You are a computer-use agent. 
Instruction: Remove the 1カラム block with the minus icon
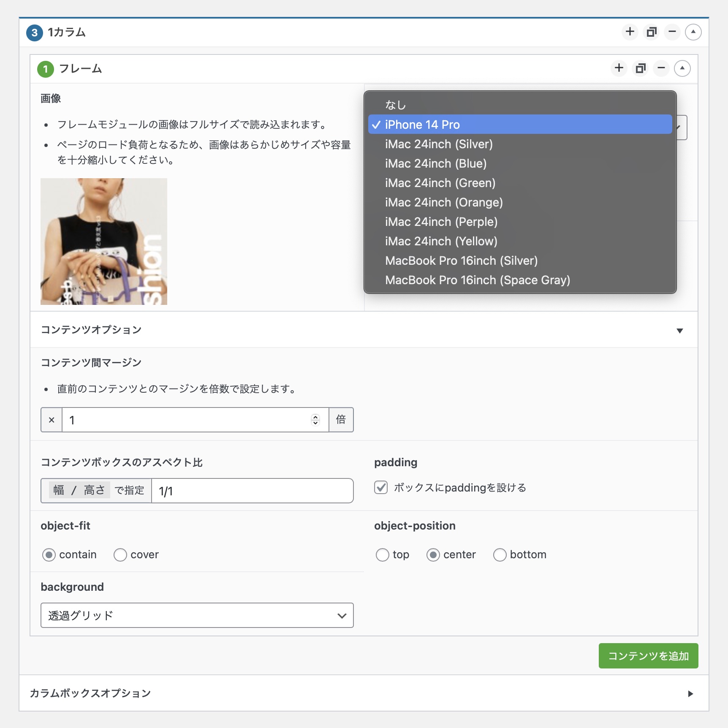pos(672,32)
